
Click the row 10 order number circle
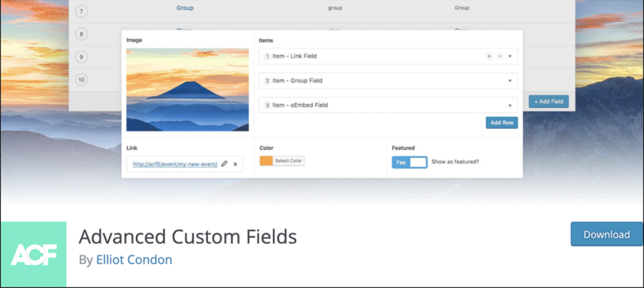click(x=82, y=80)
